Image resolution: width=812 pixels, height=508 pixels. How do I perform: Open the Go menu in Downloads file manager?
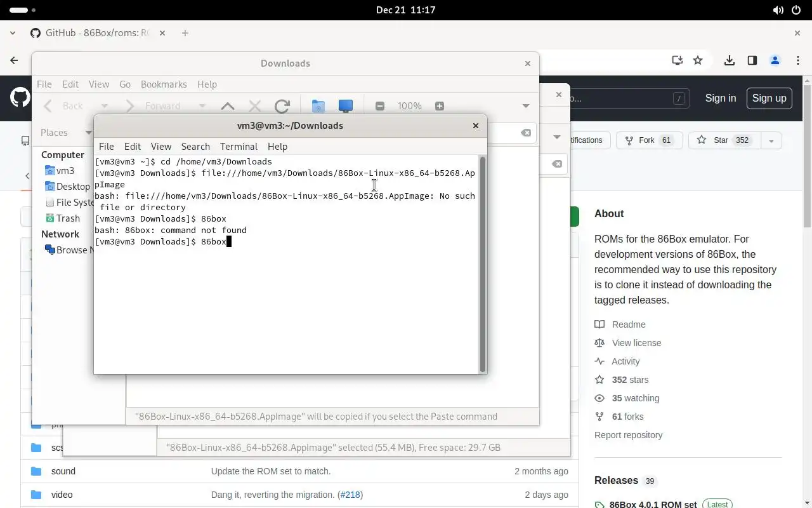(x=125, y=84)
